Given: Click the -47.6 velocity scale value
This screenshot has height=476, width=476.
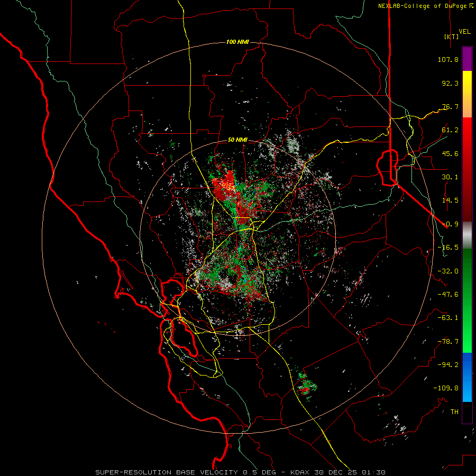Looking at the screenshot, I should coord(448,295).
